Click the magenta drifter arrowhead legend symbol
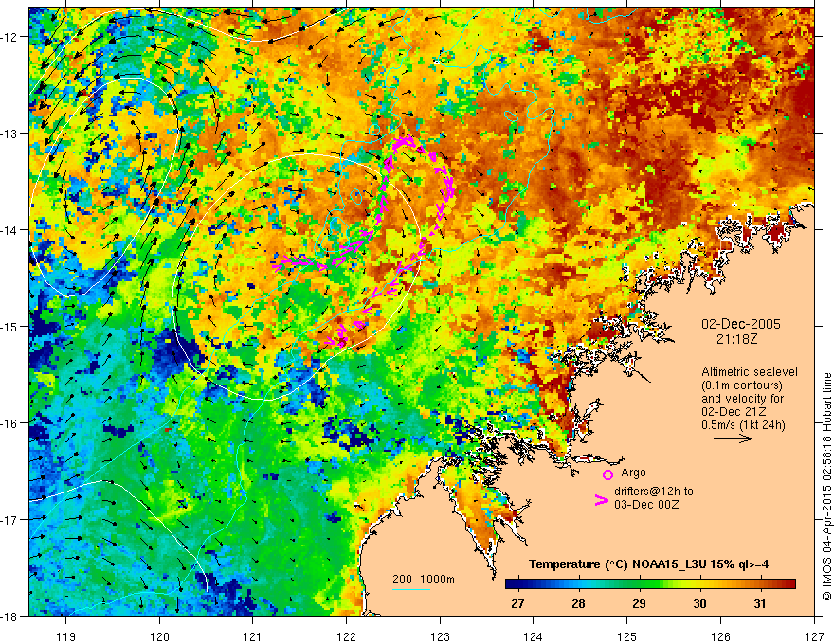Viewport: 834px width, 644px height. click(602, 500)
